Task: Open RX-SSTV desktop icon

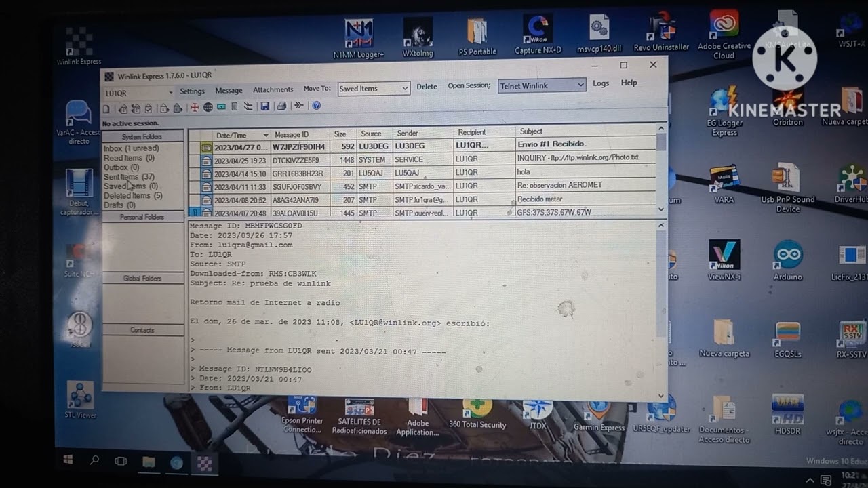Action: click(851, 340)
